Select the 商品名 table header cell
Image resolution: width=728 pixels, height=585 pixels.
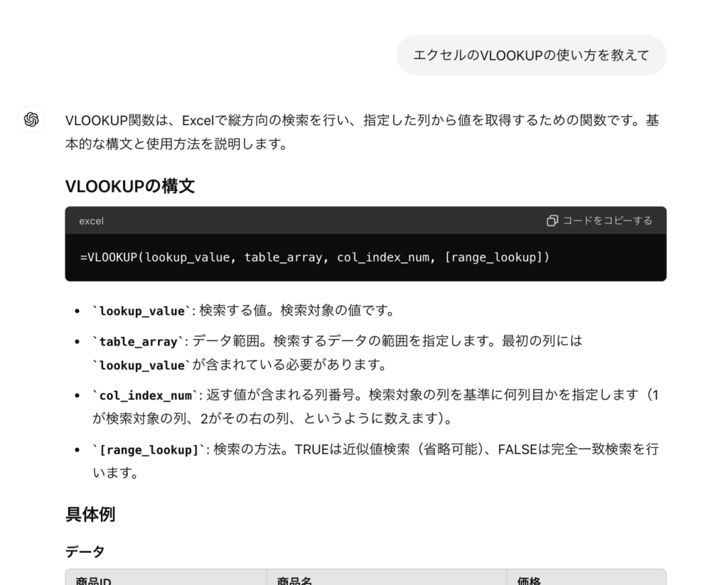point(294,581)
